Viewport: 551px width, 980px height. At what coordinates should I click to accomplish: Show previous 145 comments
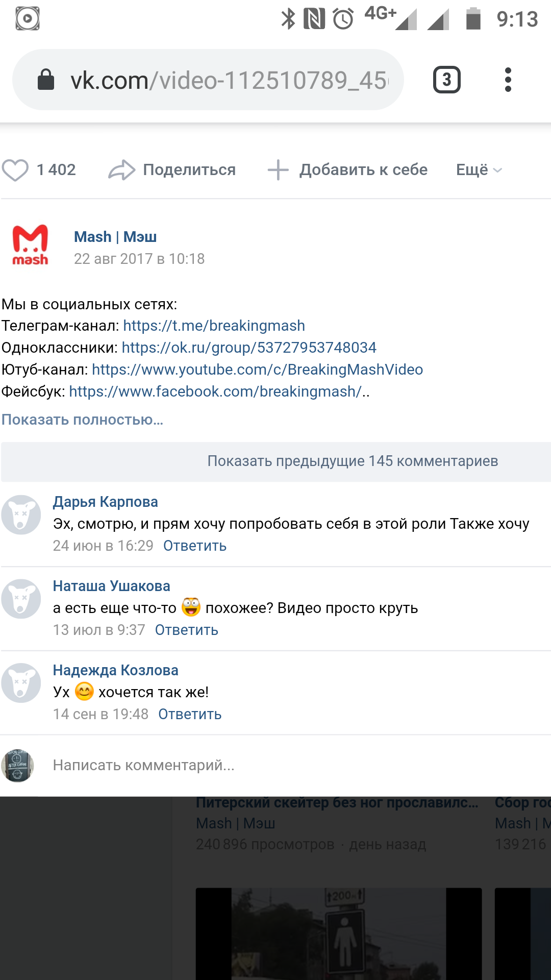click(x=352, y=461)
